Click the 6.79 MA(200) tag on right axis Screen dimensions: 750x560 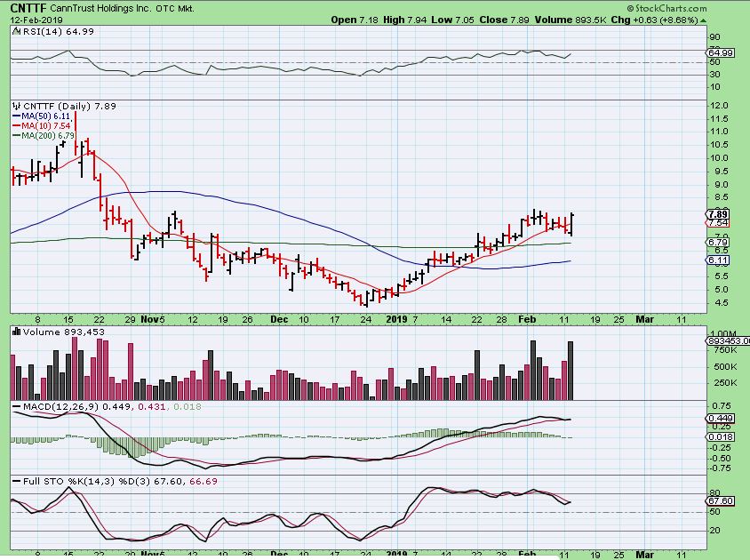(718, 243)
